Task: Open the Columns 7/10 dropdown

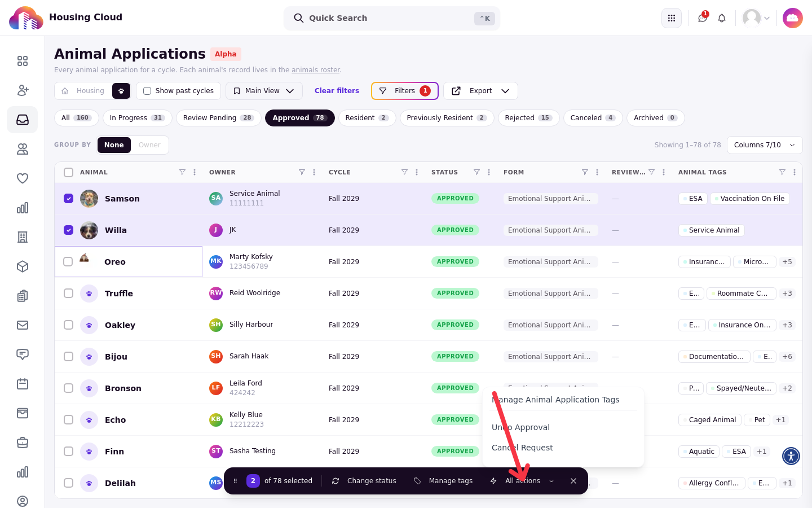Action: click(765, 145)
